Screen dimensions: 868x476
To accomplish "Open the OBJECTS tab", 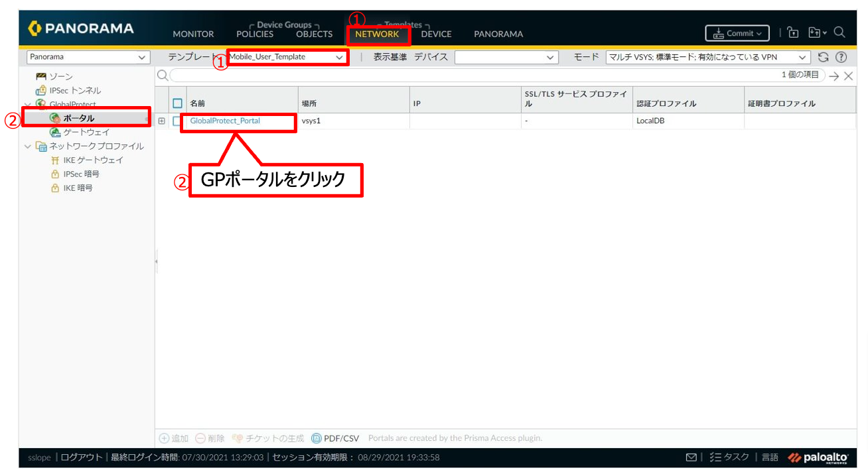I will pos(315,34).
